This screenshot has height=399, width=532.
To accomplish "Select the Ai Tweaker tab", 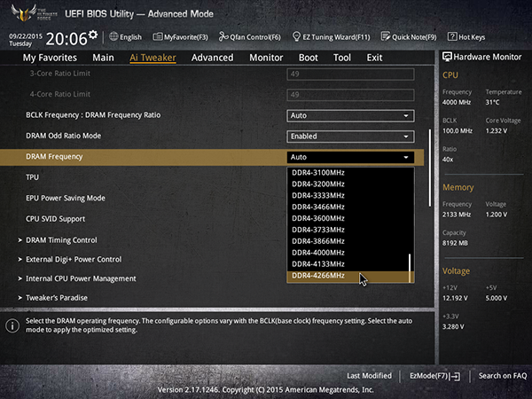I will [153, 58].
